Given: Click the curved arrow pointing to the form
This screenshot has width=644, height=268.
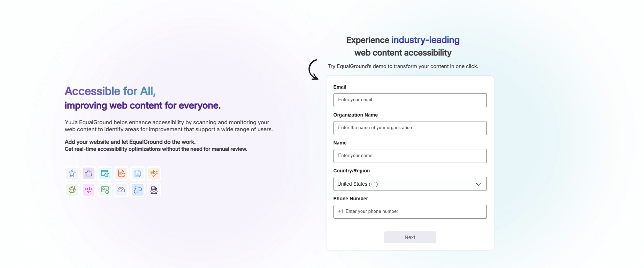Looking at the screenshot, I should (x=313, y=70).
